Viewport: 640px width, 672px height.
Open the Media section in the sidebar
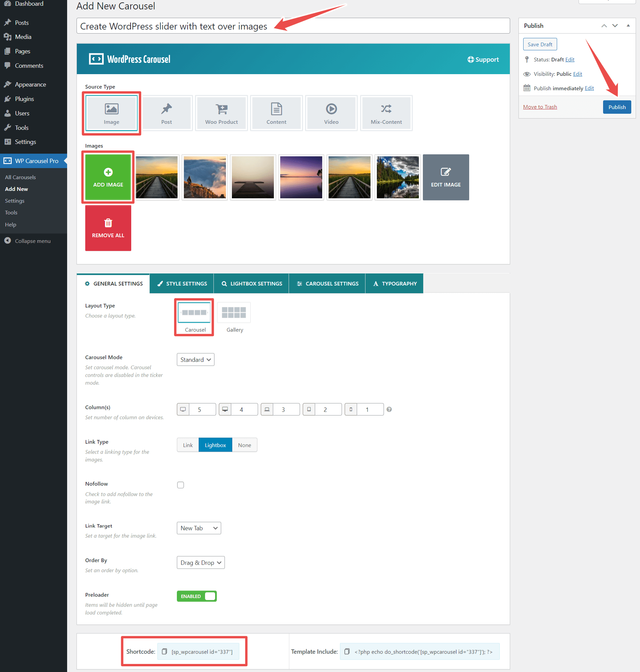point(23,37)
